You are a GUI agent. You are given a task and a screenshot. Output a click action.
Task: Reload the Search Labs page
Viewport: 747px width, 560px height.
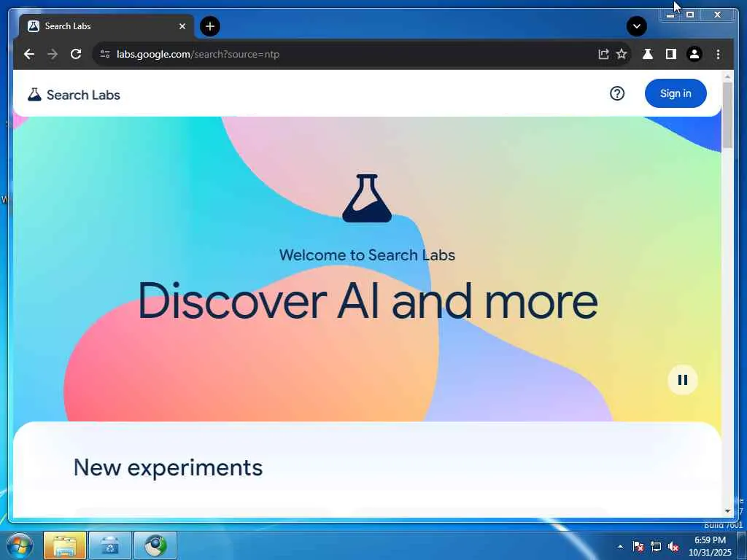(x=76, y=54)
